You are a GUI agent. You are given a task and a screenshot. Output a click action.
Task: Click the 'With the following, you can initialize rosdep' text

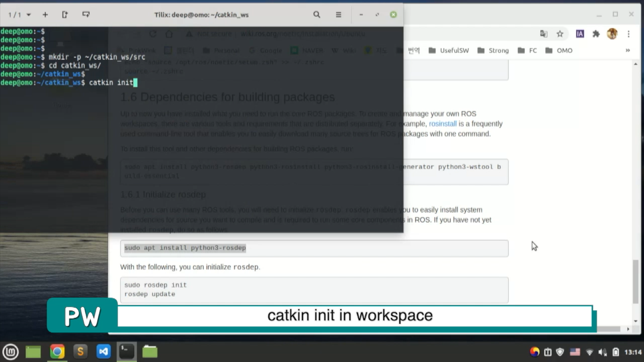[190, 267]
